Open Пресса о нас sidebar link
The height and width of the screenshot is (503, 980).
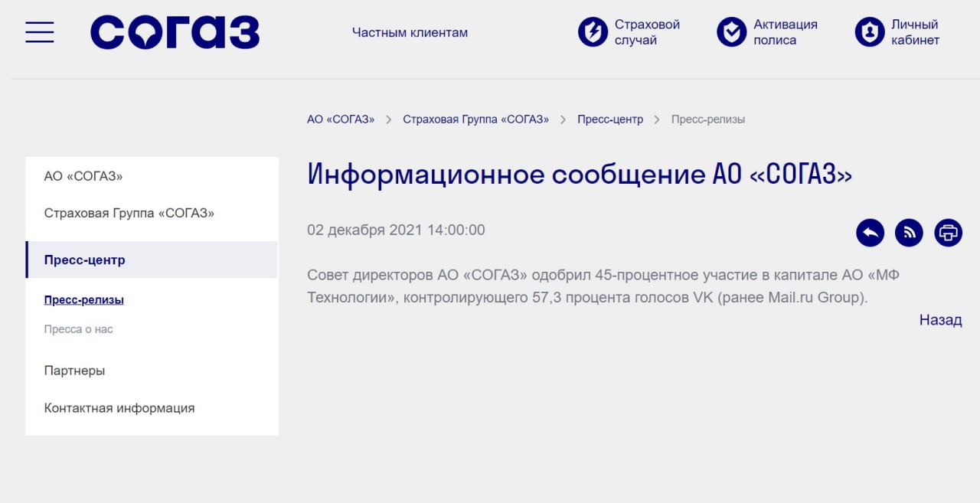79,329
